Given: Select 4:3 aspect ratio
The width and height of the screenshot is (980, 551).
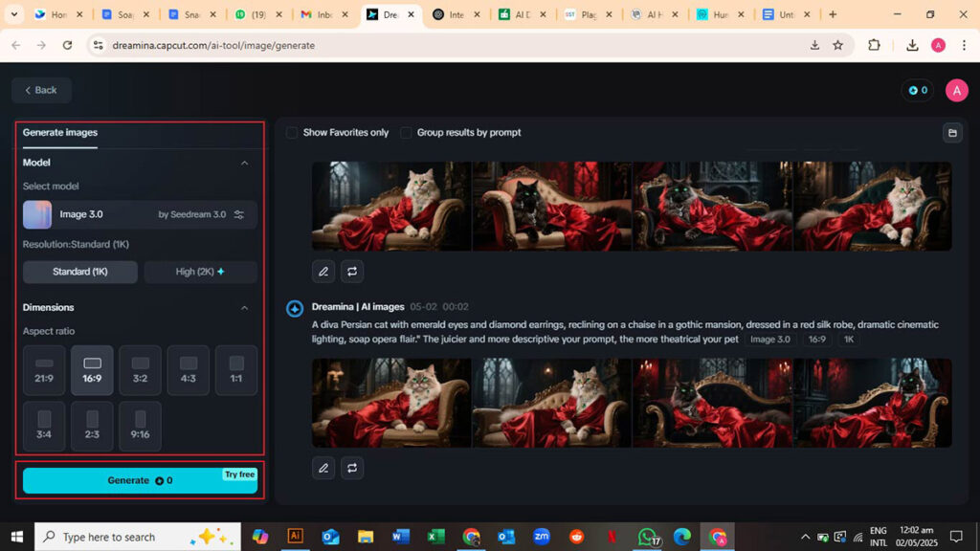Looking at the screenshot, I should 189,370.
